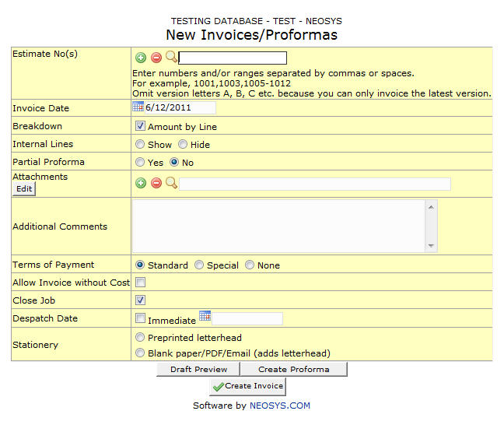
Task: Click magnifier icon in Attachments row
Action: tap(171, 183)
